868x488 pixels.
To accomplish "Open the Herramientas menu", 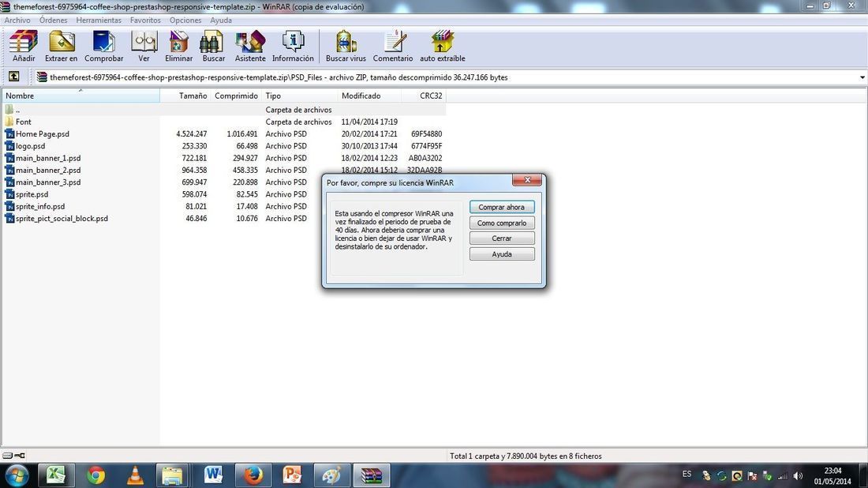I will point(99,20).
